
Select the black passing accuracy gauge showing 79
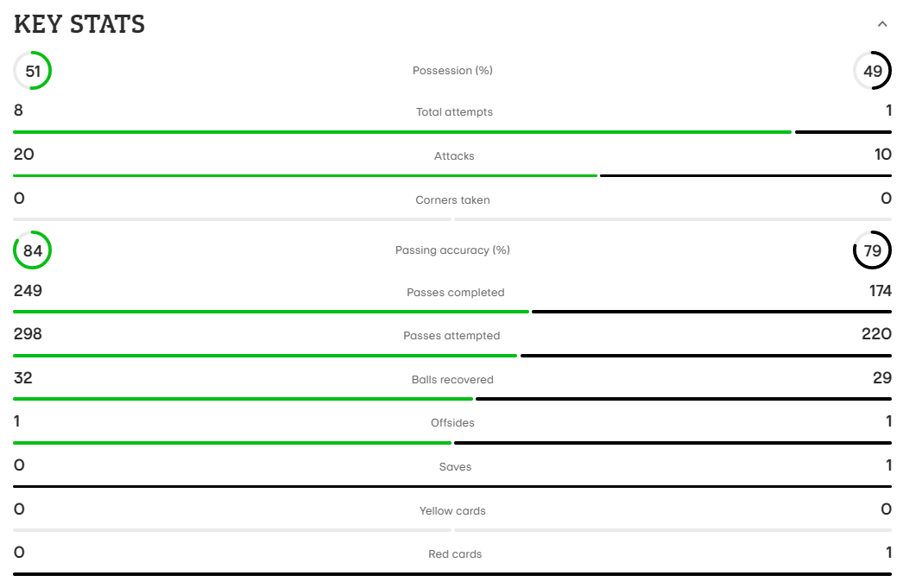tap(872, 250)
